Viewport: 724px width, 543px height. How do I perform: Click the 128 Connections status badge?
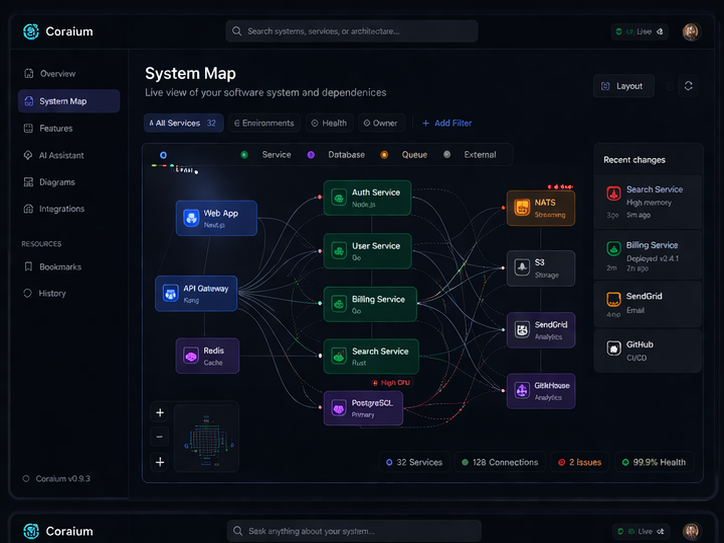click(500, 462)
